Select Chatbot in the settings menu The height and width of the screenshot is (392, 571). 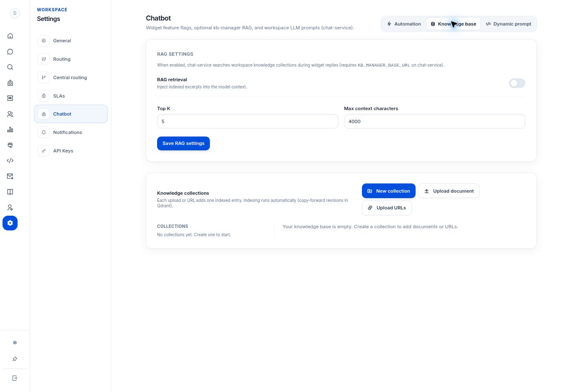pyautogui.click(x=71, y=114)
